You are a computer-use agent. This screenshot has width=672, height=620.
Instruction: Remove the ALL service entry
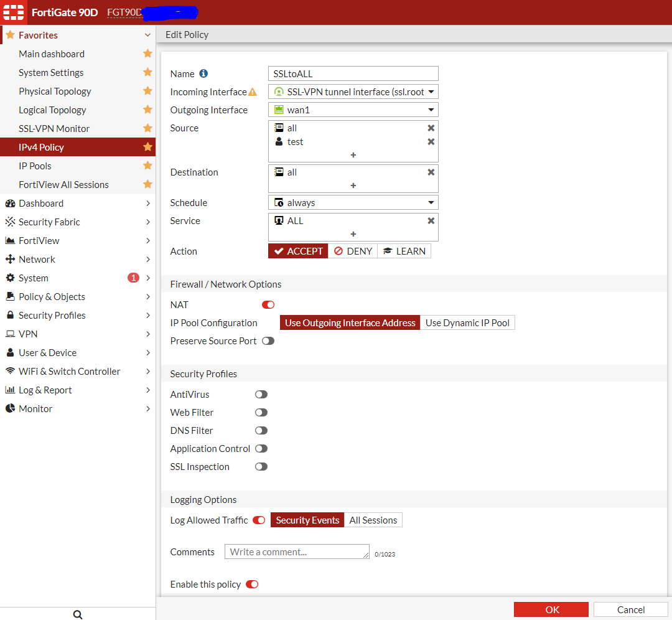(431, 220)
